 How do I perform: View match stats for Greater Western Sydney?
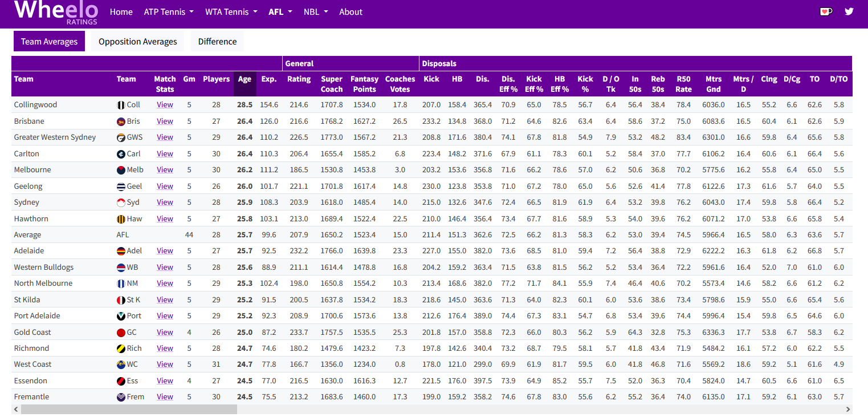pos(165,137)
